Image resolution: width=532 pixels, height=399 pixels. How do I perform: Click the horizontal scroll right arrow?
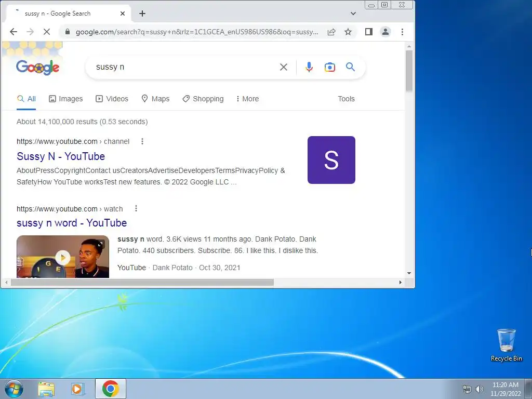[x=401, y=282]
